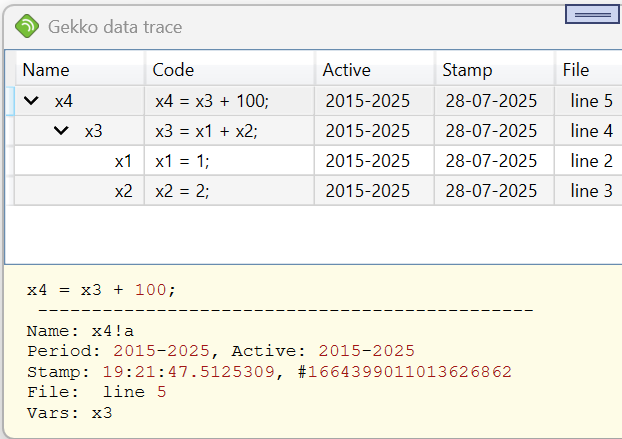Click 'line 5' in the File column

click(x=591, y=101)
